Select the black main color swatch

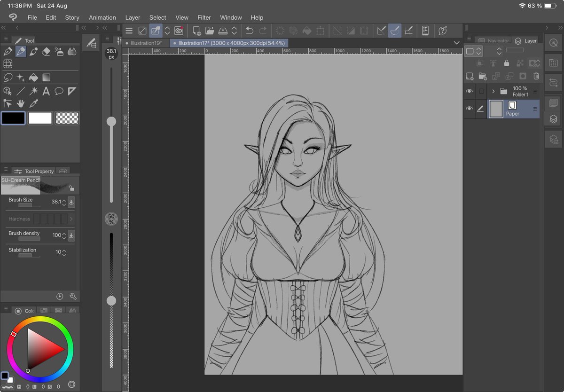click(x=13, y=118)
